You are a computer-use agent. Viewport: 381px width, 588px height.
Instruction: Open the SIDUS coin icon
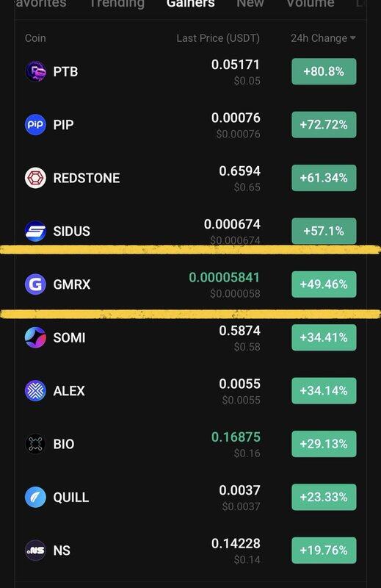[35, 231]
